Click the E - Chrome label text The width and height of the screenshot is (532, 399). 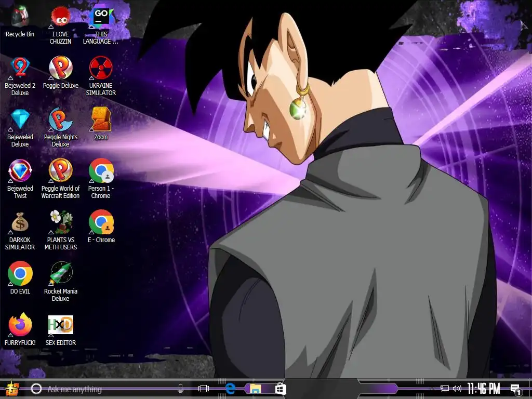click(101, 240)
